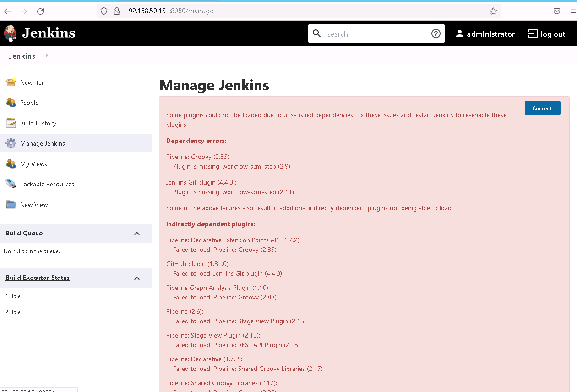The image size is (577, 392).
Task: Click the People icon in sidebar
Action: tap(11, 103)
